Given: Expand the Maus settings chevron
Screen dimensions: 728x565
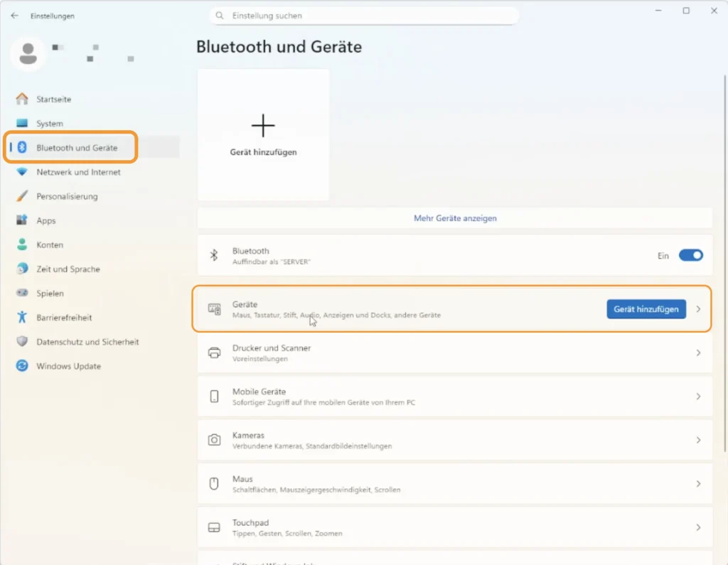Looking at the screenshot, I should [698, 484].
